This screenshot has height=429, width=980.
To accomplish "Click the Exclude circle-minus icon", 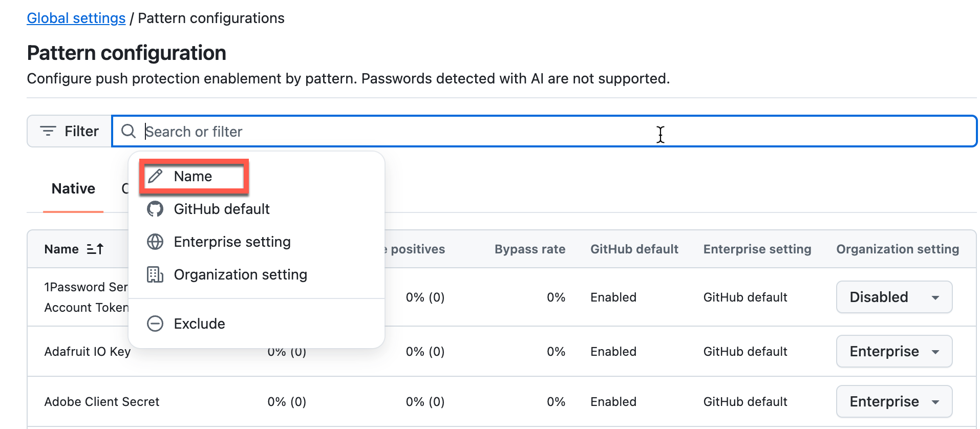I will pyautogui.click(x=155, y=324).
